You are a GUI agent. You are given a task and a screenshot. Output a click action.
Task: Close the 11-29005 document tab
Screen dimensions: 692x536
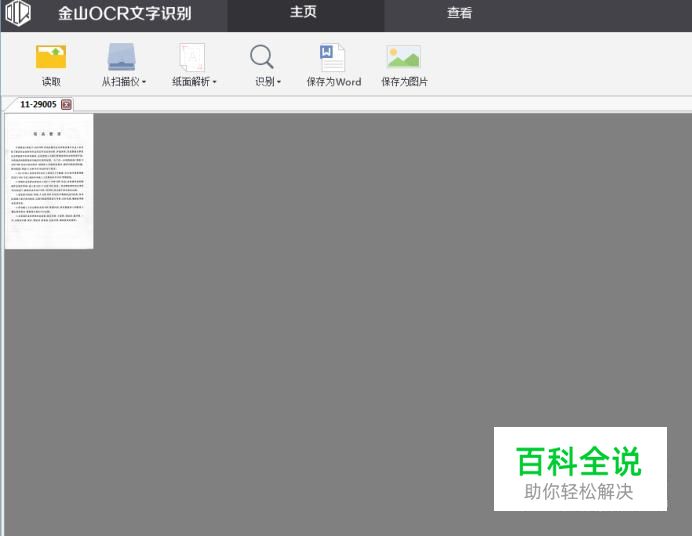66,105
